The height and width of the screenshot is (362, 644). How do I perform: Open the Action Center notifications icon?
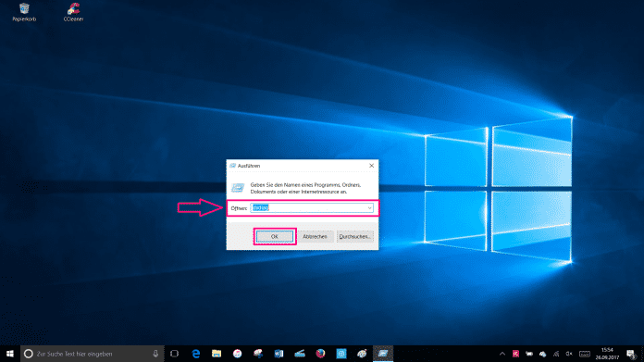[631, 354]
